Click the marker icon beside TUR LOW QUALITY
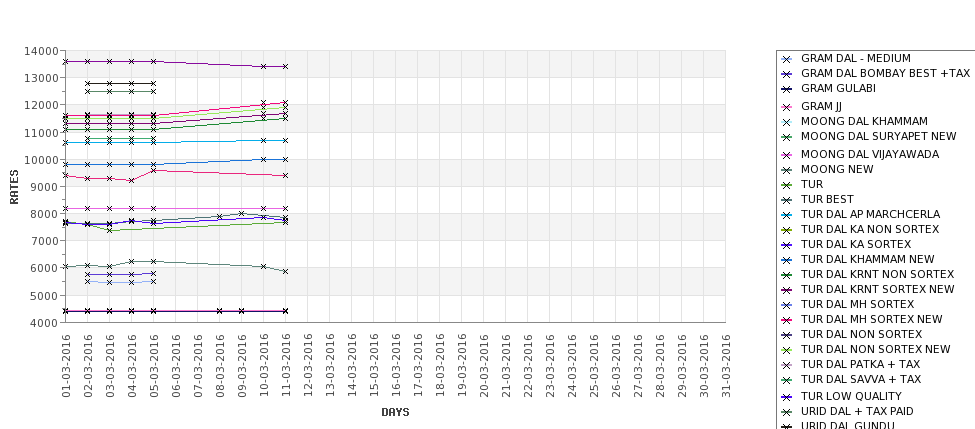 pyautogui.click(x=787, y=397)
